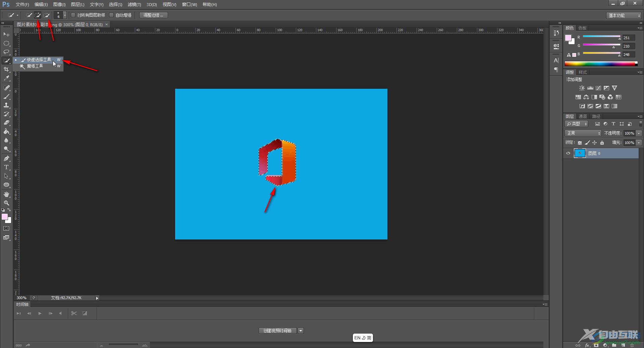Viewport: 644px width, 348px height.
Task: Open the 基本功能 workspace dropdown
Action: pos(624,15)
